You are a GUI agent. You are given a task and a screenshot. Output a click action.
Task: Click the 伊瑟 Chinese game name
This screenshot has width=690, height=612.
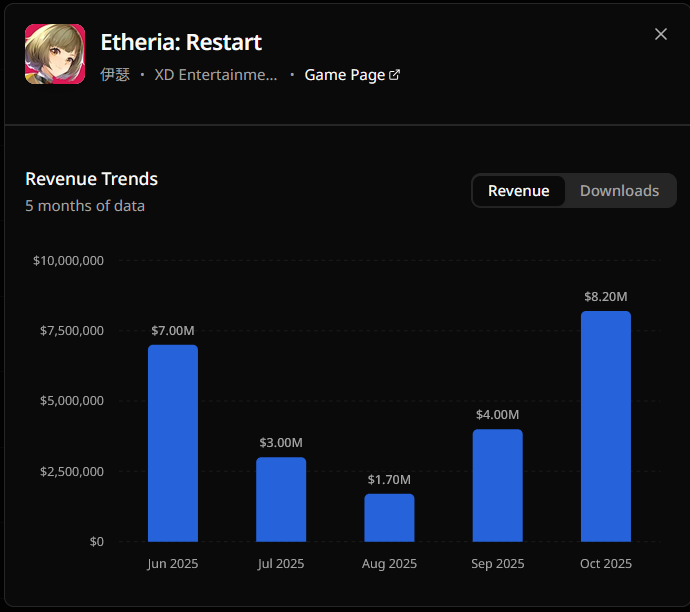tap(115, 75)
